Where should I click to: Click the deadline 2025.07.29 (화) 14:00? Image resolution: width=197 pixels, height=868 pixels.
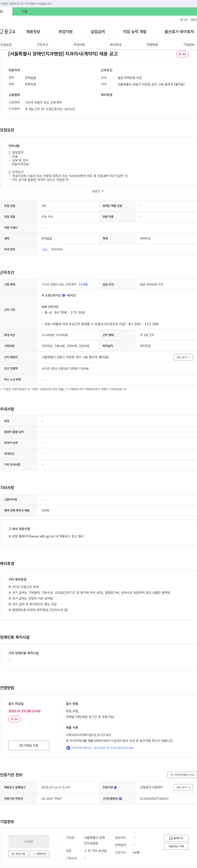pos(25,711)
